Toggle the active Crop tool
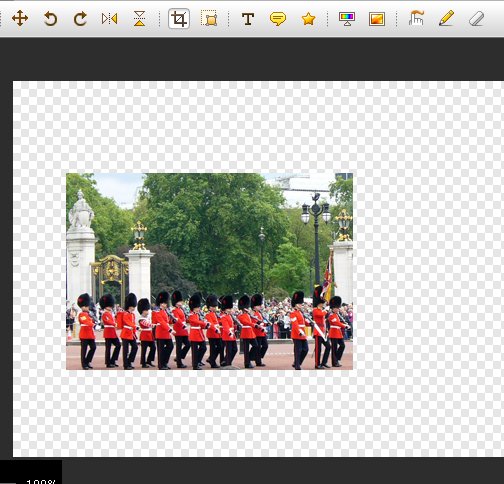The height and width of the screenshot is (484, 504). tap(179, 19)
